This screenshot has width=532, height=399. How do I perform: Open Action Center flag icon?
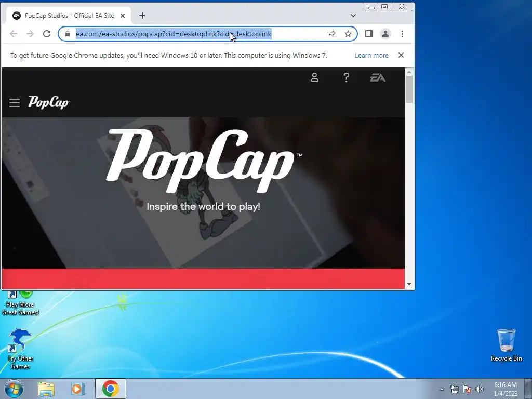click(x=467, y=389)
